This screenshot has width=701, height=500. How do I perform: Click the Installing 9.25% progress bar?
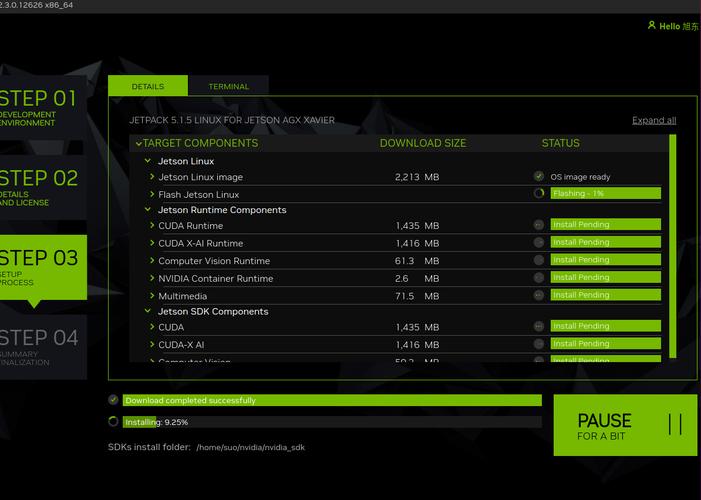click(x=330, y=422)
